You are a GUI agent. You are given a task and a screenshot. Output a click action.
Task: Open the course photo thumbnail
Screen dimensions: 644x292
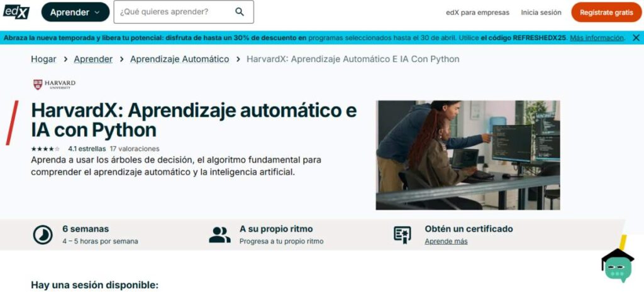[x=468, y=155]
